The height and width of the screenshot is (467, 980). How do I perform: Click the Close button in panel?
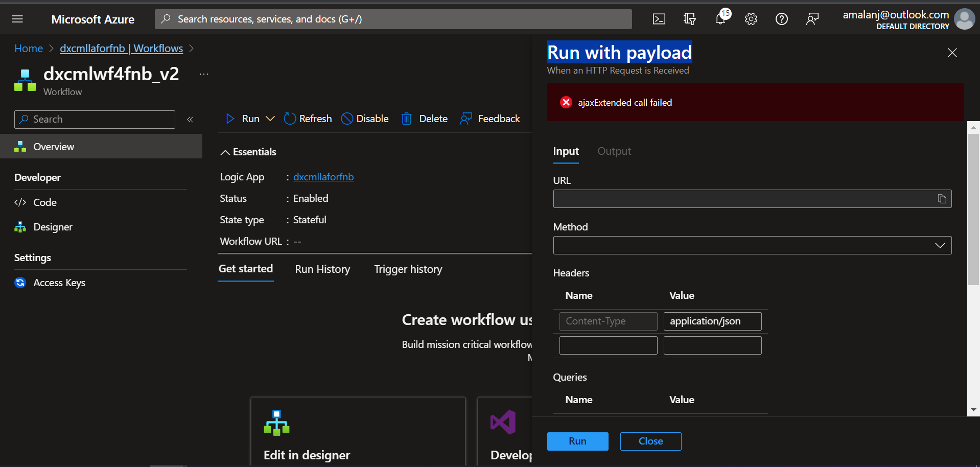pyautogui.click(x=651, y=441)
